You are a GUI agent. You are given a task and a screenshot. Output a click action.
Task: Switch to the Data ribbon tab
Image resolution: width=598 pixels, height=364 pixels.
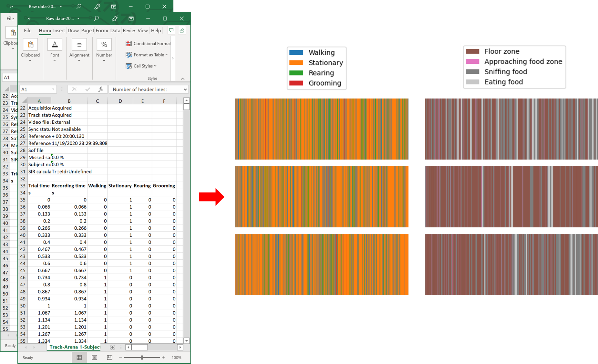[115, 30]
